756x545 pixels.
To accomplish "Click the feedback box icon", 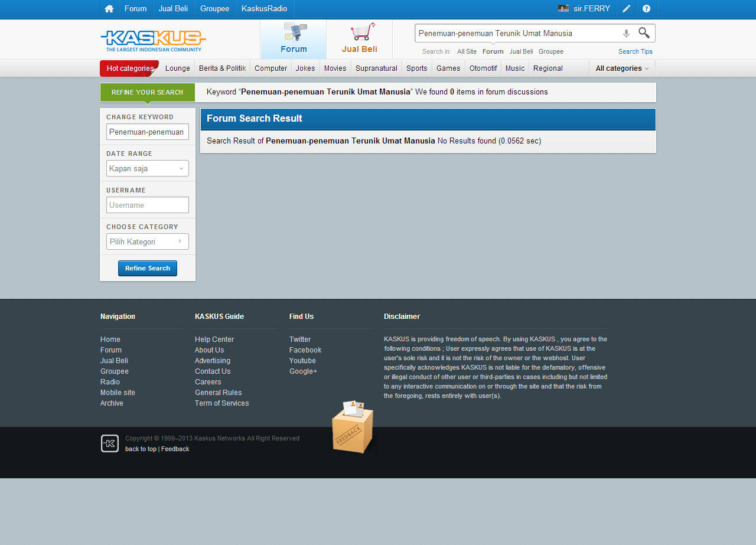I will coord(353,427).
